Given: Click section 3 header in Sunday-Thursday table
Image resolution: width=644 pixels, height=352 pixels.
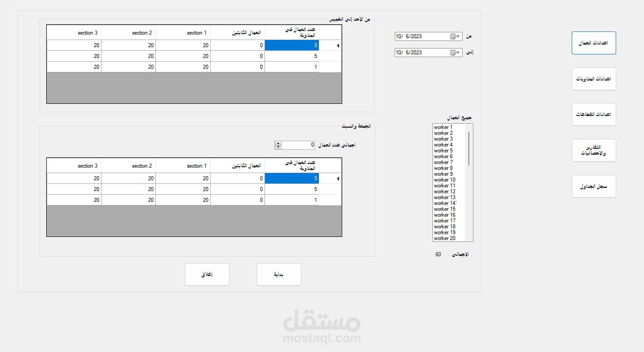Looking at the screenshot, I should point(74,33).
